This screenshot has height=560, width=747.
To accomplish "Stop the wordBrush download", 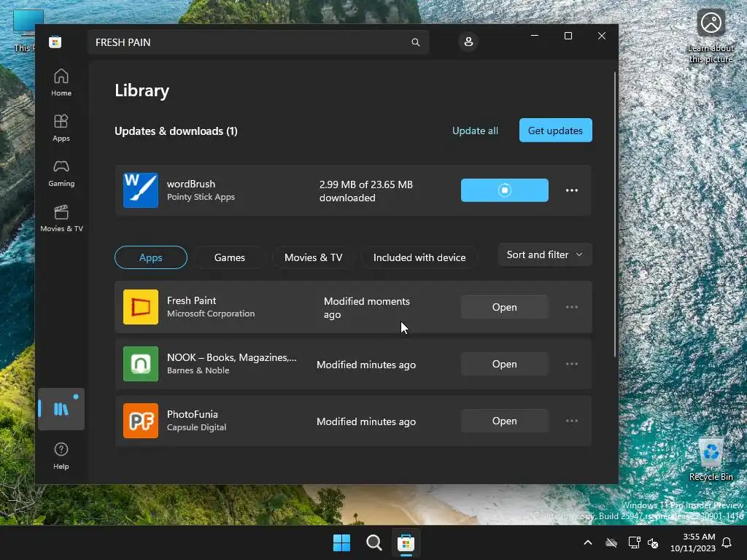I will click(505, 190).
